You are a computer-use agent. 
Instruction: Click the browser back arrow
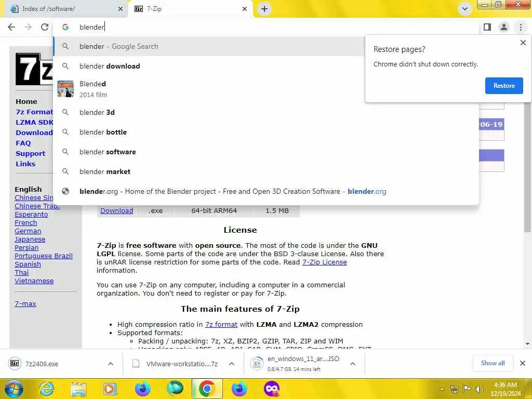pos(11,27)
